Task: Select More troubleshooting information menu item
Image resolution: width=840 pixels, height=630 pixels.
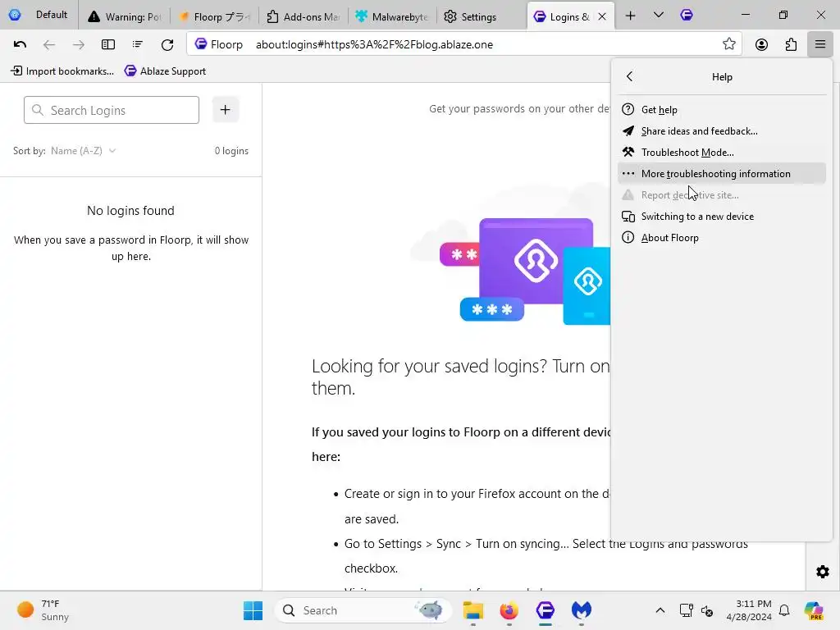Action: [722, 174]
